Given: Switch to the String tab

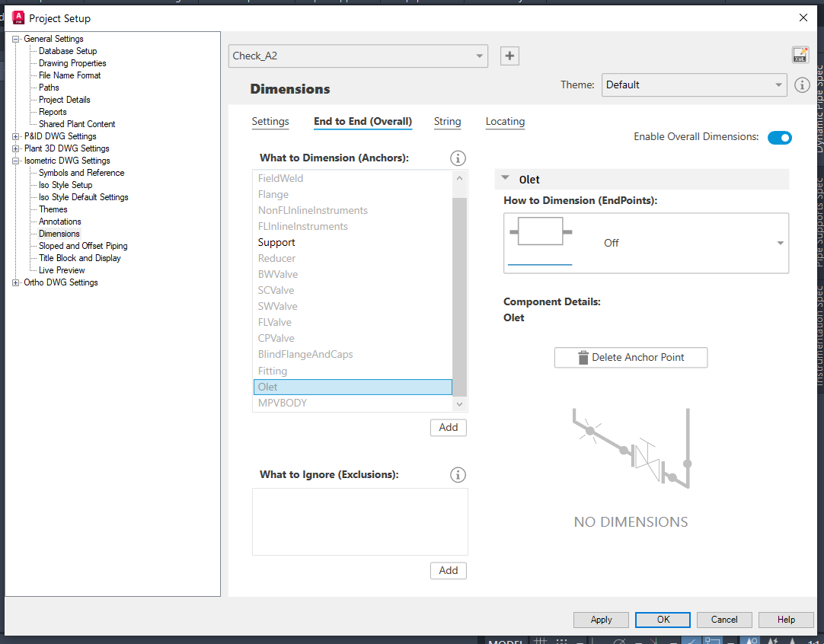Looking at the screenshot, I should coord(447,121).
